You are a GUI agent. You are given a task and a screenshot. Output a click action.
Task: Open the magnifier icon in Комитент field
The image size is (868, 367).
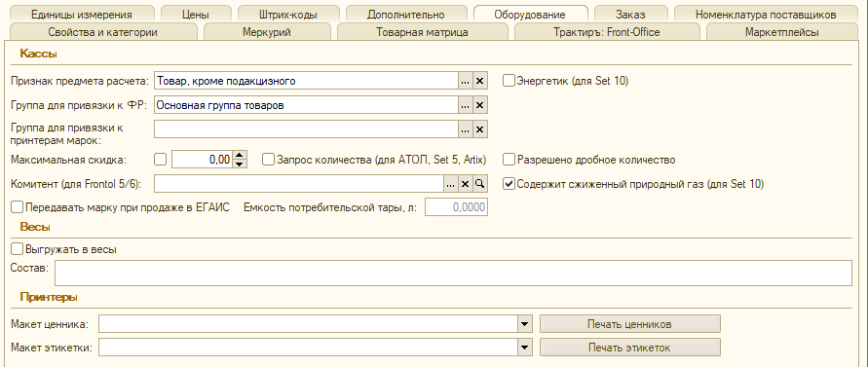(x=480, y=184)
